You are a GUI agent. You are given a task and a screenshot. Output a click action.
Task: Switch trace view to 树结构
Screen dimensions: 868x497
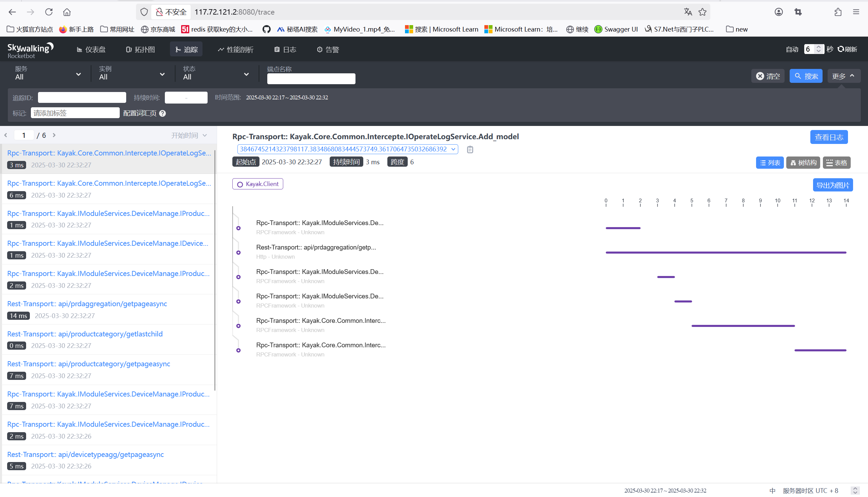point(803,163)
